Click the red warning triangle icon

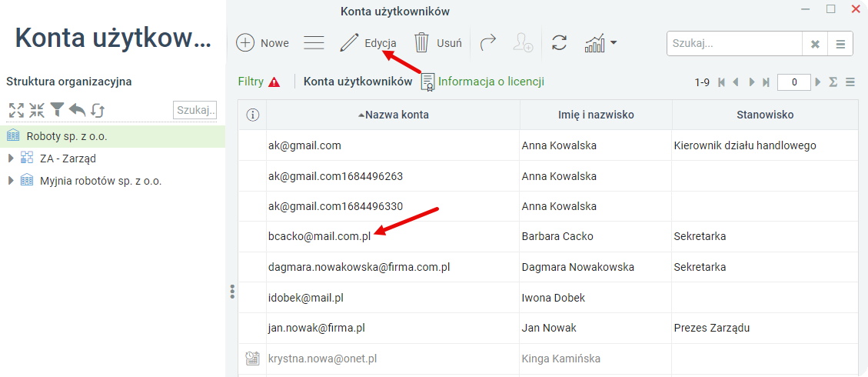pos(274,82)
